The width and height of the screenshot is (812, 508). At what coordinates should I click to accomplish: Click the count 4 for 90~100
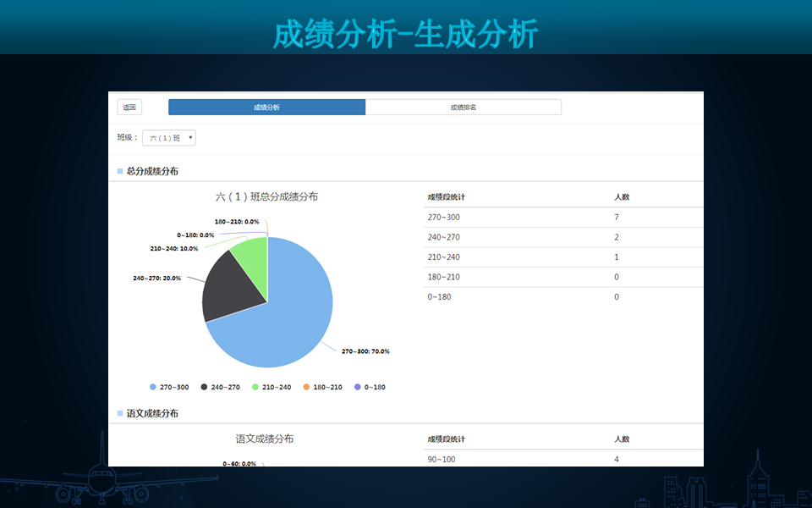[x=617, y=459]
